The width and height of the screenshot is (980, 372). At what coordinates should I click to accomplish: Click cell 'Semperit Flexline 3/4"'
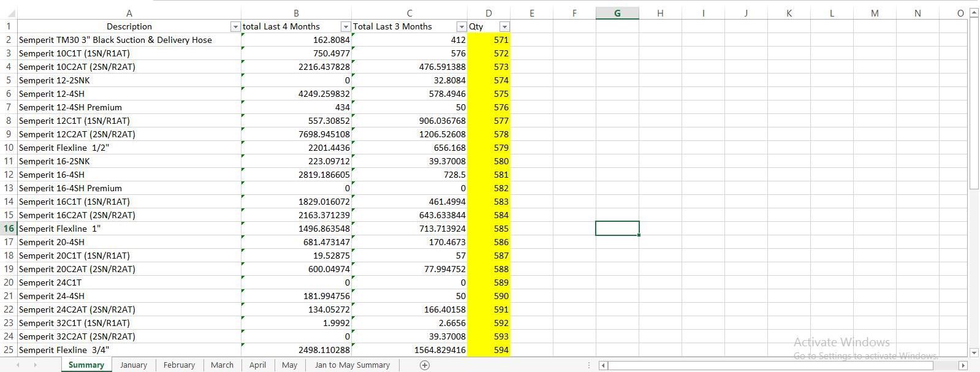pyautogui.click(x=129, y=350)
